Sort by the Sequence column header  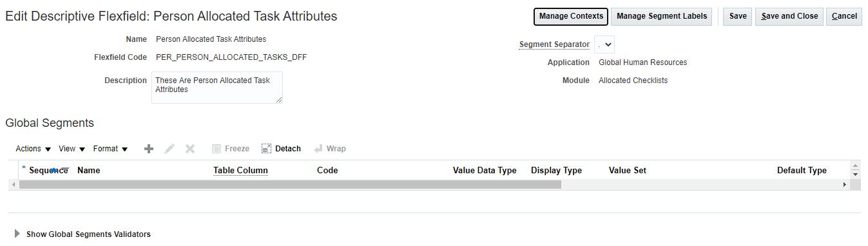tap(48, 171)
